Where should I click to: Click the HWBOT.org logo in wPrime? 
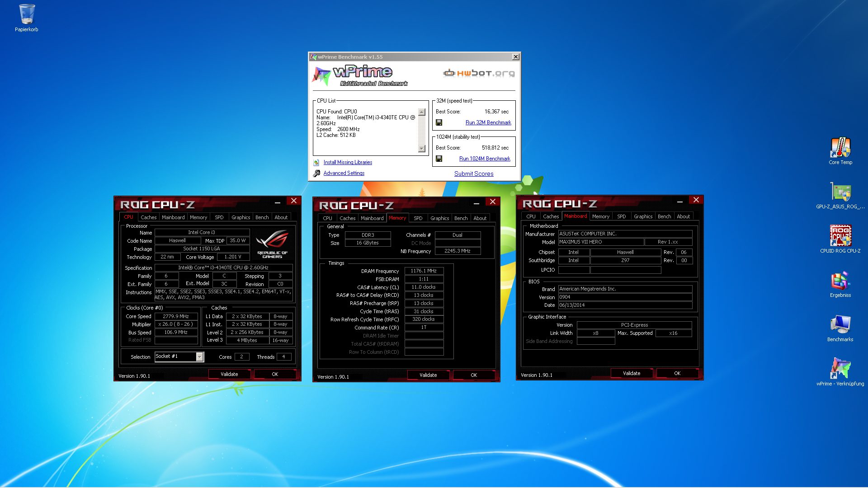pyautogui.click(x=479, y=73)
